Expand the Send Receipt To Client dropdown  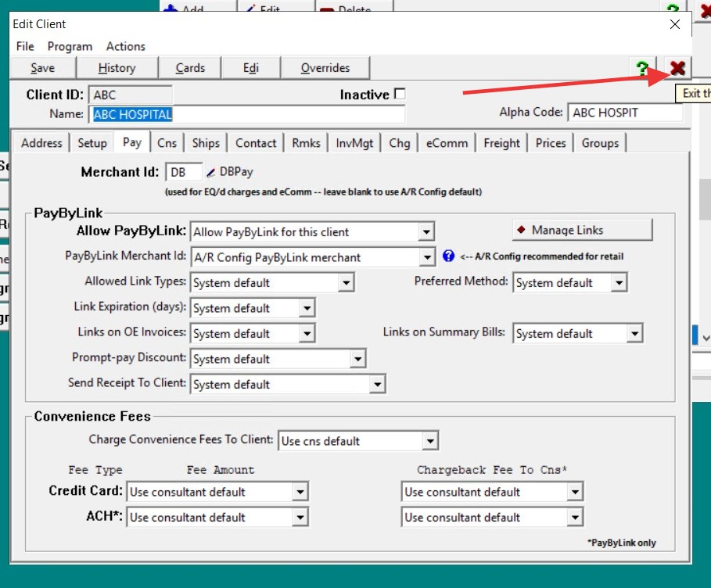pyautogui.click(x=377, y=384)
